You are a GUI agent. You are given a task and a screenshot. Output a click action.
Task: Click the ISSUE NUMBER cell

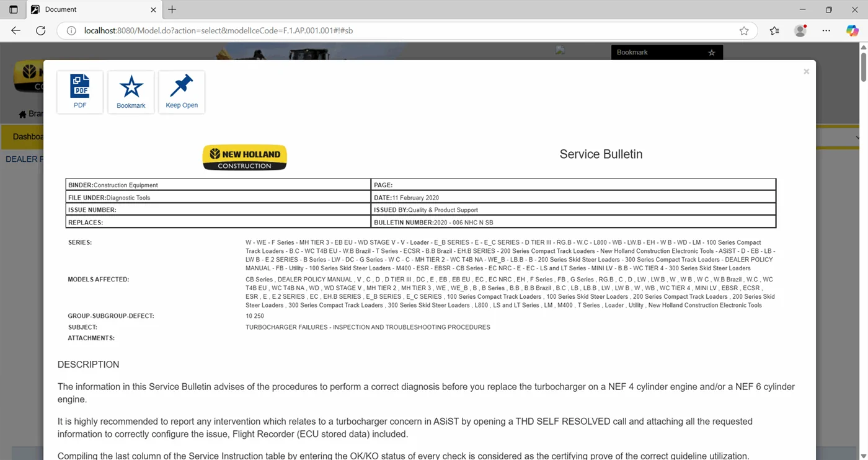point(218,210)
